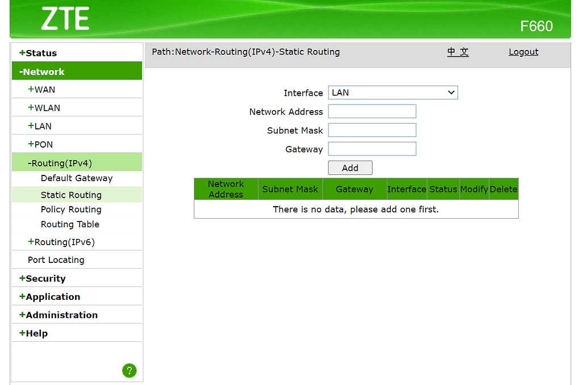Viewport: 588px width, 385px height.
Task: Click the Logout link
Action: [523, 52]
